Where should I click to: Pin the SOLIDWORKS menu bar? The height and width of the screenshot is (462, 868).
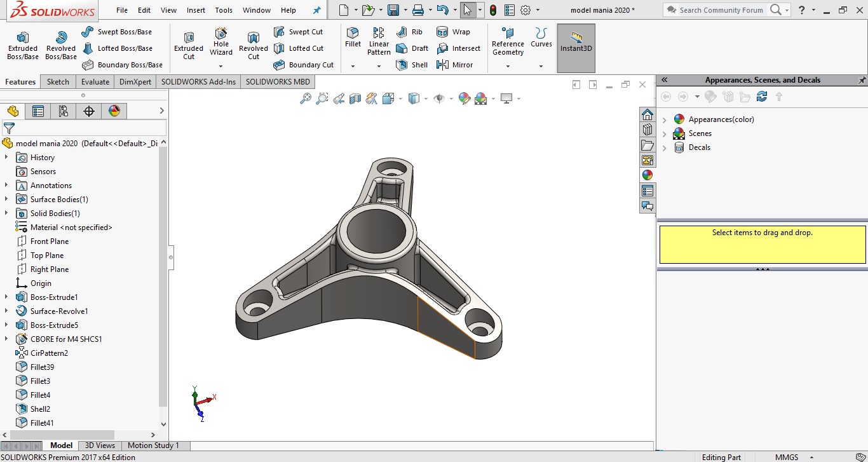click(317, 10)
